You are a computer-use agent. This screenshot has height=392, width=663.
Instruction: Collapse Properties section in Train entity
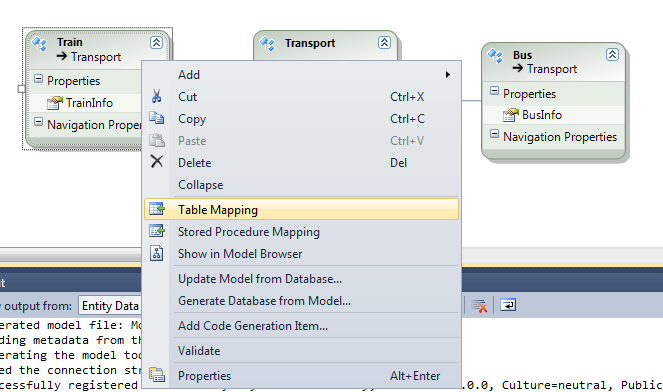click(x=38, y=78)
